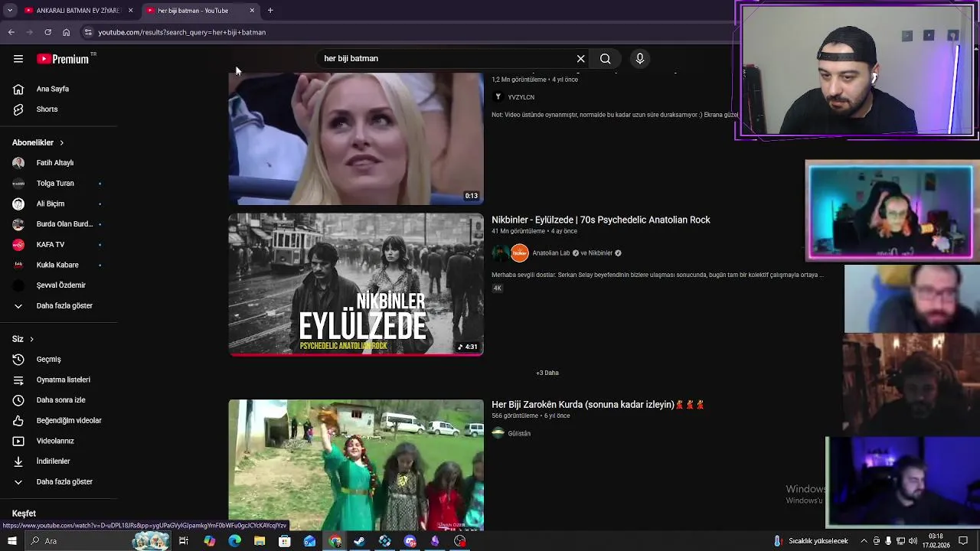Viewport: 980px width, 551px height.
Task: Go back using the browser back arrow
Action: 11,32
